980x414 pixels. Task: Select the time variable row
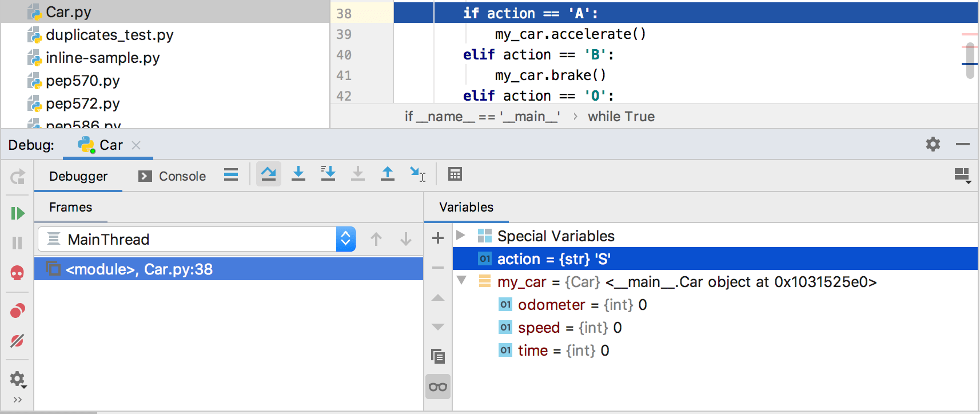pos(715,350)
